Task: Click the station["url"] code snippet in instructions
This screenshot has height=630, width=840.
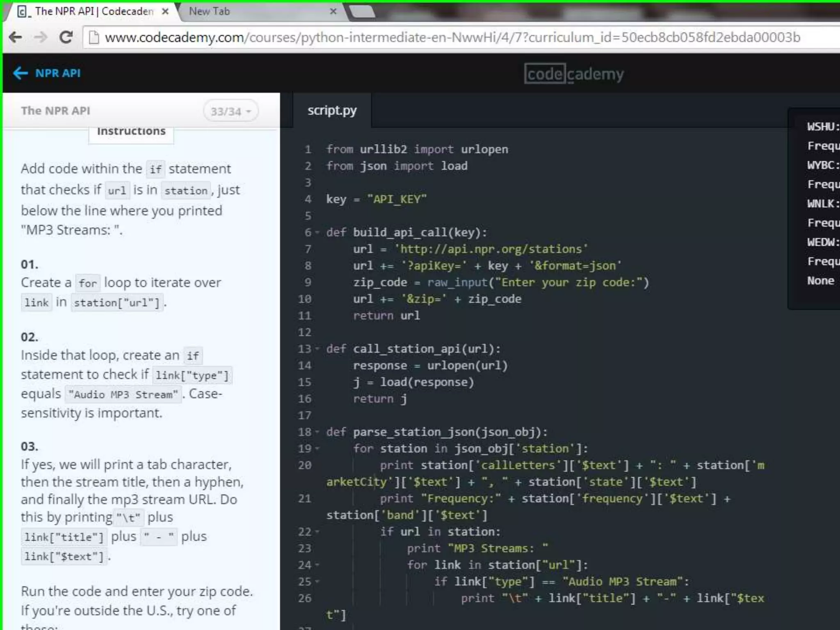Action: [x=117, y=303]
